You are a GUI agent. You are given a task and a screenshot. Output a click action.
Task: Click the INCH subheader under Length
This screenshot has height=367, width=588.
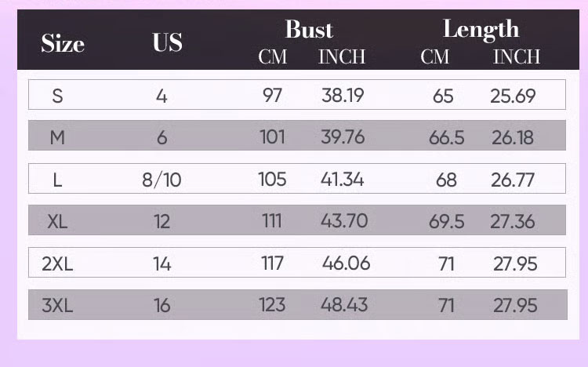pos(516,57)
